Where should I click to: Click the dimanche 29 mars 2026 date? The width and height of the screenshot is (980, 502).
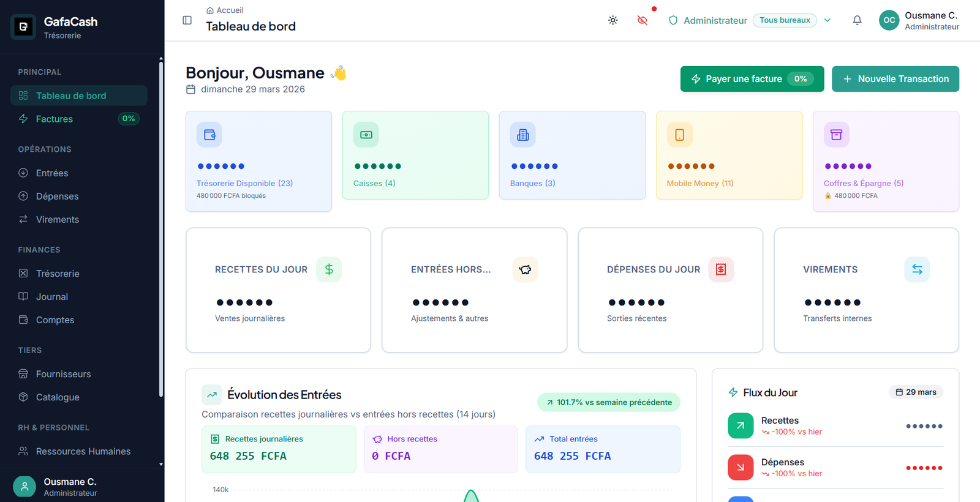point(246,89)
